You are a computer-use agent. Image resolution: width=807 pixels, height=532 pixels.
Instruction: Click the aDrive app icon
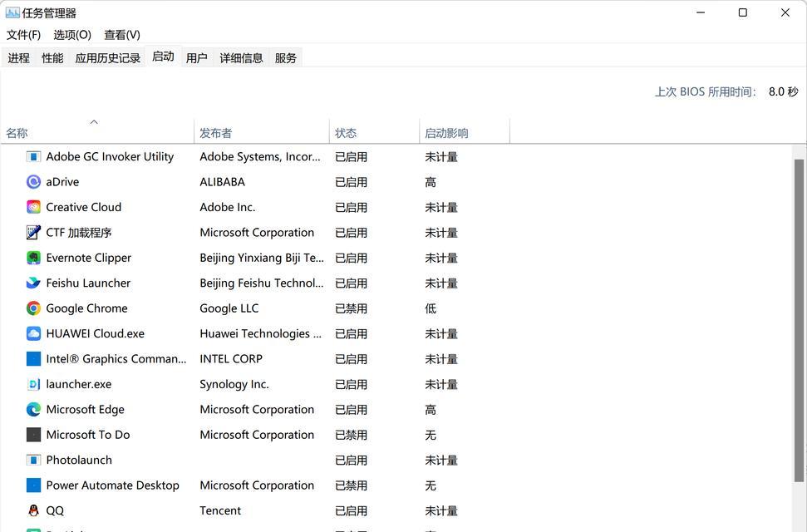click(x=33, y=182)
